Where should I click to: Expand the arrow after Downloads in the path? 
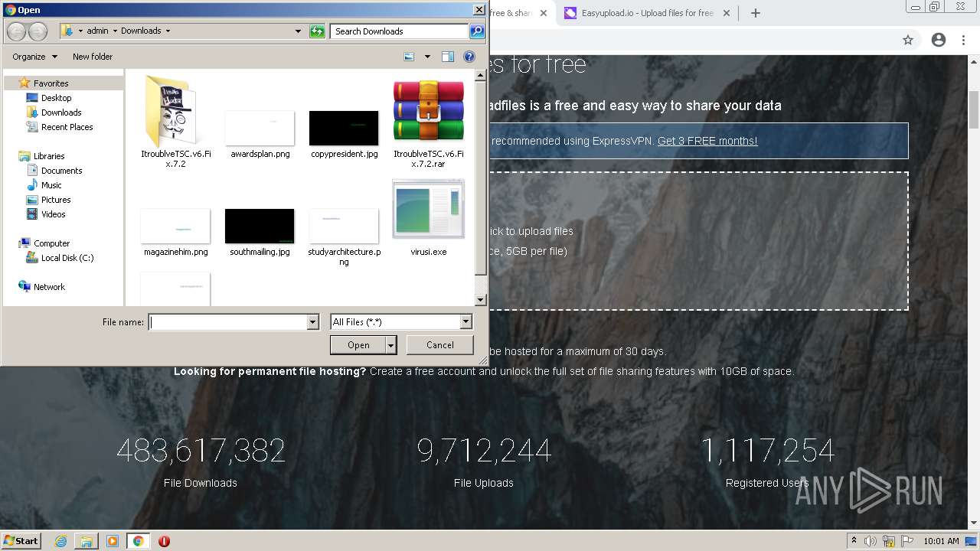point(168,31)
